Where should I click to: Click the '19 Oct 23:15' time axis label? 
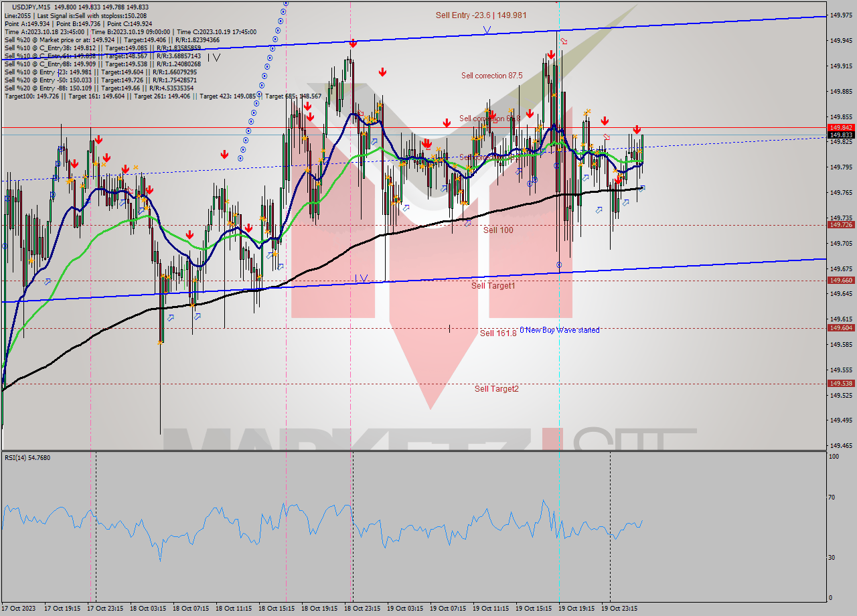point(619,609)
